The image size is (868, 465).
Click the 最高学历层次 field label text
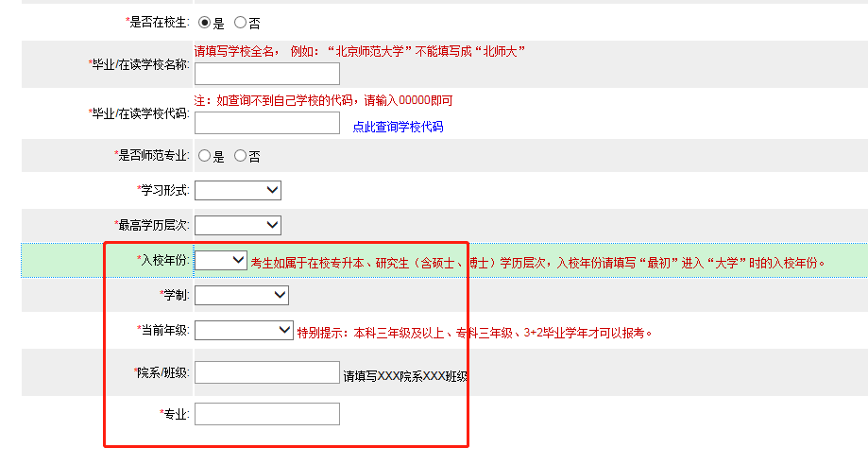click(154, 225)
